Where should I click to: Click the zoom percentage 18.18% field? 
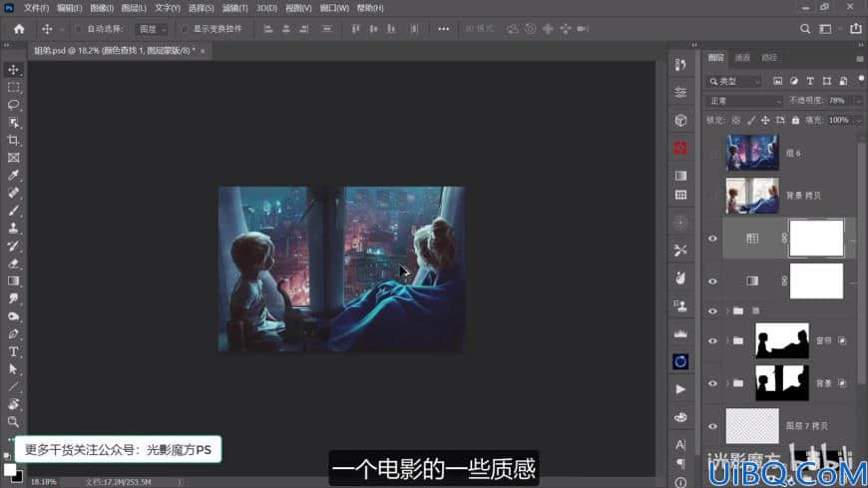(x=43, y=482)
